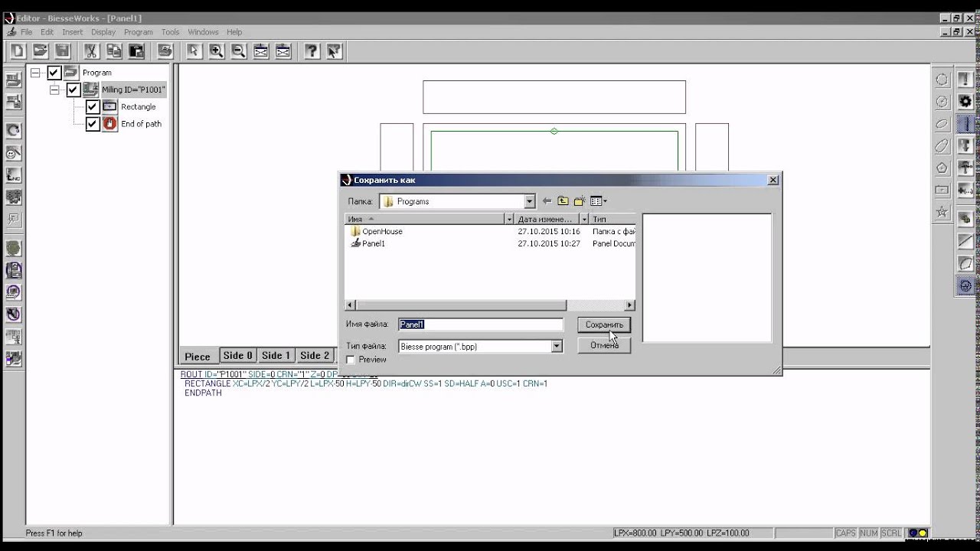
Task: Click the pentagon polygon icon in right toolbar
Action: click(x=942, y=168)
